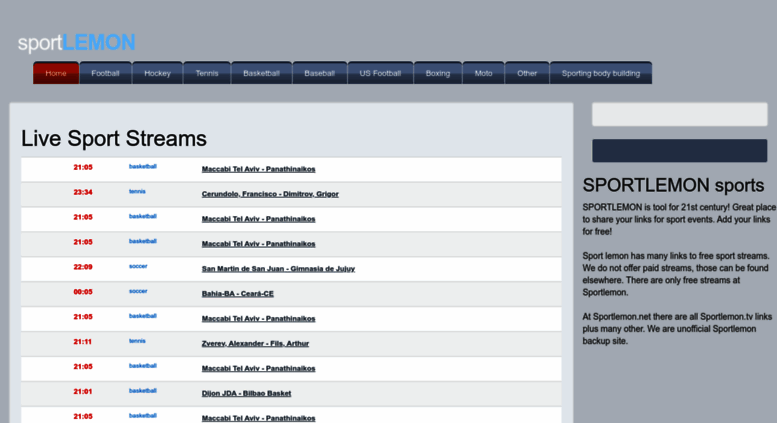Viewport: 777px width, 423px height.
Task: Click basketball label in the 21:01 row
Action: point(143,390)
